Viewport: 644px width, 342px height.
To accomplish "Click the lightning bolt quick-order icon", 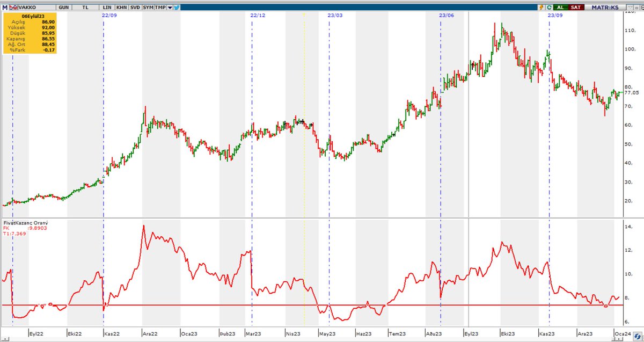I will pos(542,8).
